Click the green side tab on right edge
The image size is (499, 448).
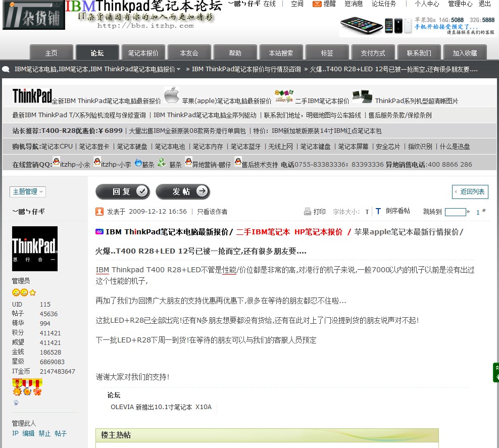click(x=496, y=372)
